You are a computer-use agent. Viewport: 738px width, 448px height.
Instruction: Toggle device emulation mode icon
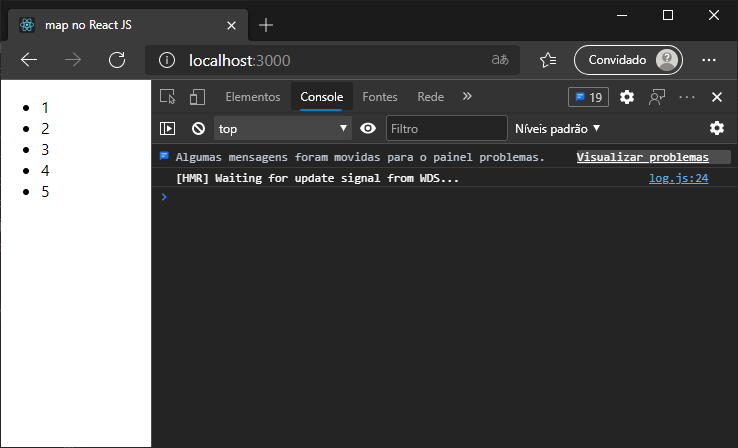click(x=197, y=97)
